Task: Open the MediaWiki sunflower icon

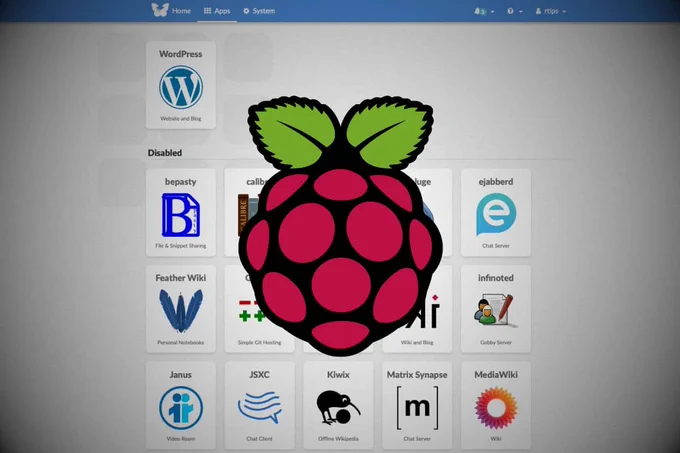Action: [x=496, y=408]
